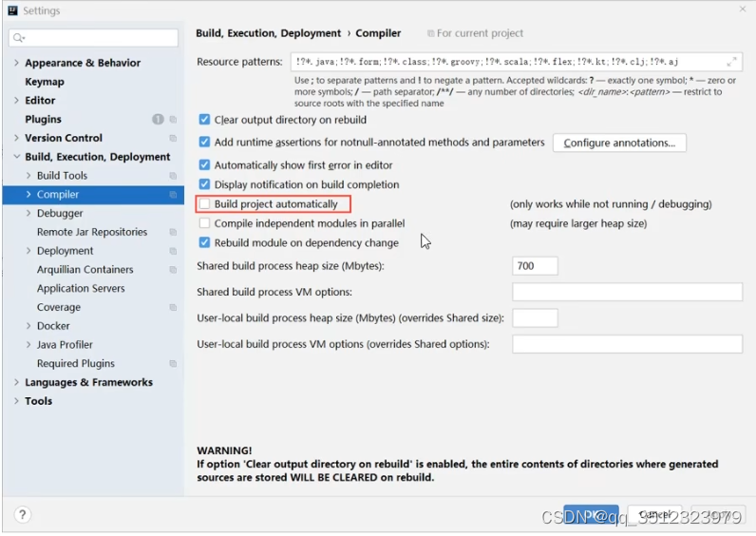The width and height of the screenshot is (756, 536).
Task: Click the project-level icon beside Remote Jar Repositories
Action: [173, 232]
